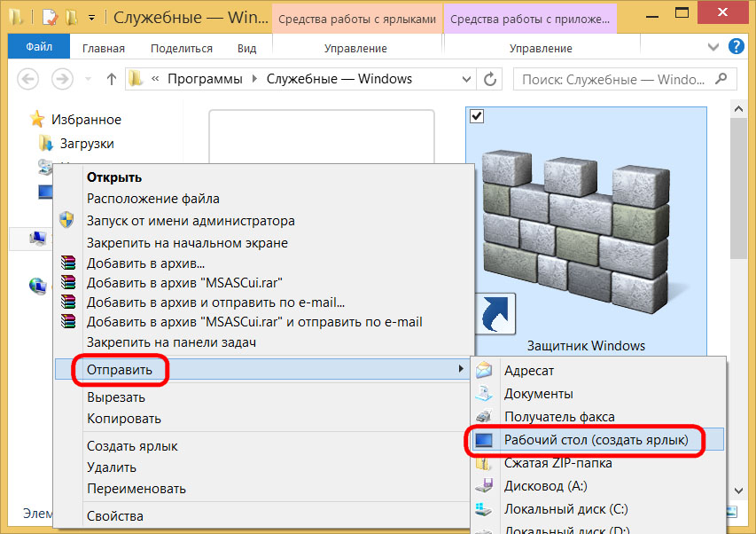Viewport: 756px width, 534px height.
Task: Click the folder icon in the address bar
Action: click(x=136, y=79)
